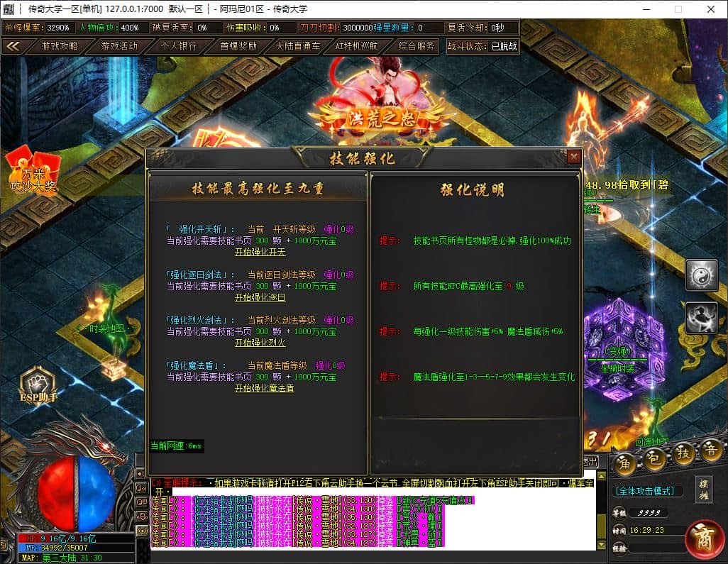Click the fourth chat channel group icon

pyautogui.click(x=140, y=516)
